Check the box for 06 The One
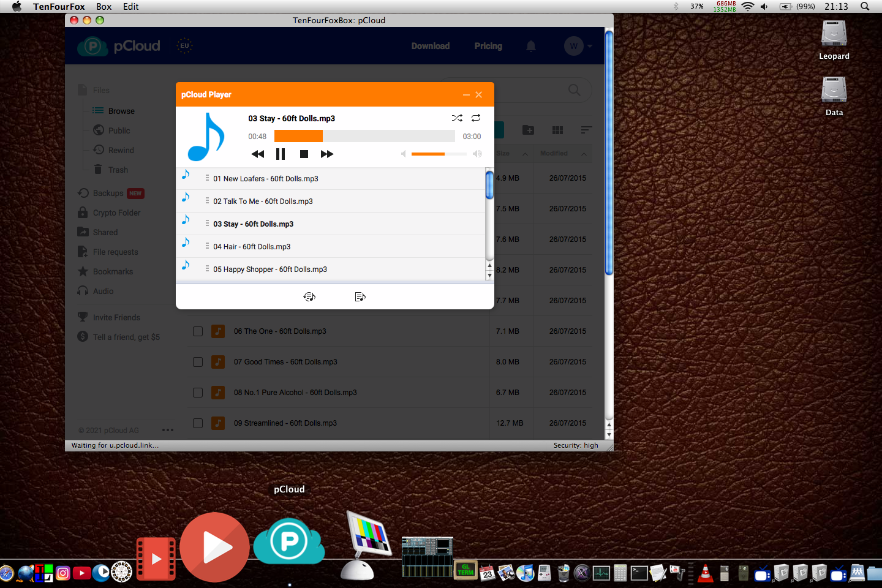 click(198, 331)
